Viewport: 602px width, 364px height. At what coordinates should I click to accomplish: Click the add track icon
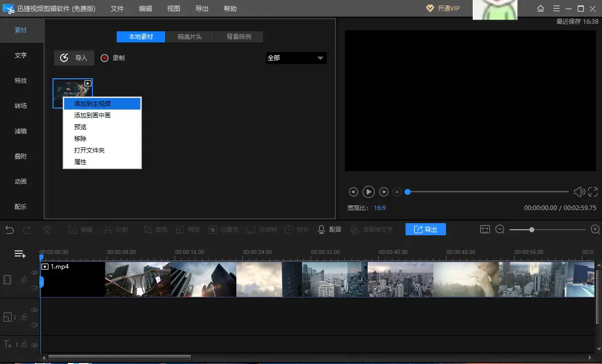20,254
